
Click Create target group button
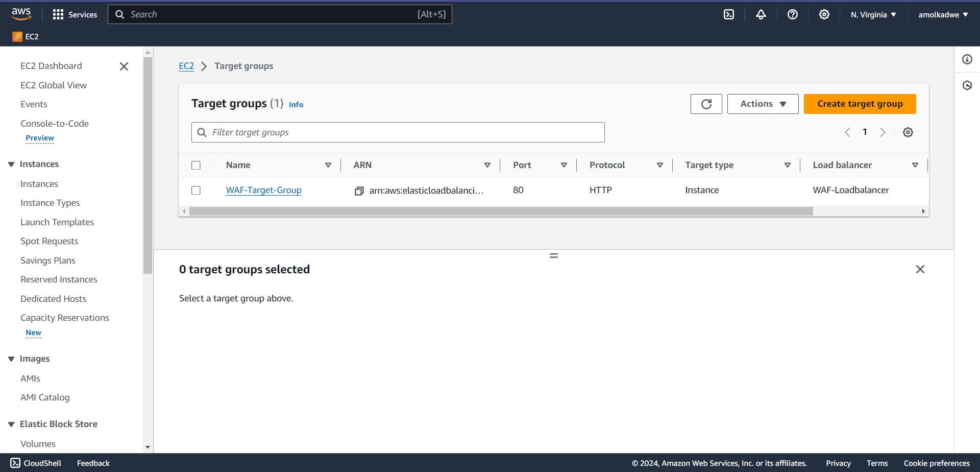(x=860, y=104)
